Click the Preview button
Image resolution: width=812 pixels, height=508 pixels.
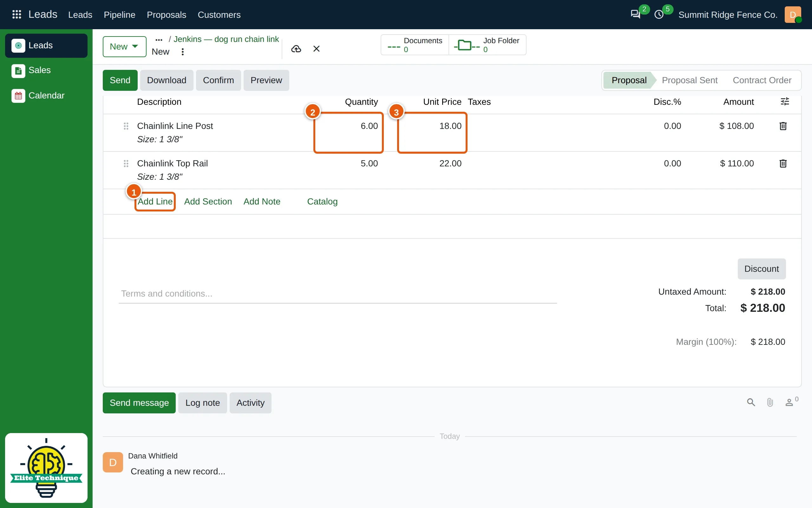coord(266,80)
